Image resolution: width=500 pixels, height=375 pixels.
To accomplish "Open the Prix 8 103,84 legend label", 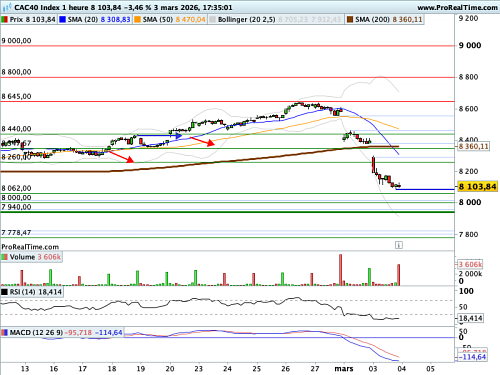I will pyautogui.click(x=32, y=20).
